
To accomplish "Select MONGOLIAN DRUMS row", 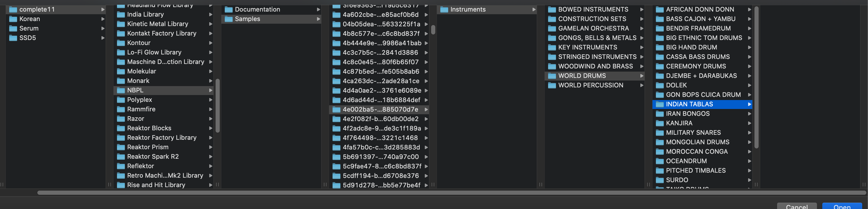I will pyautogui.click(x=703, y=142).
